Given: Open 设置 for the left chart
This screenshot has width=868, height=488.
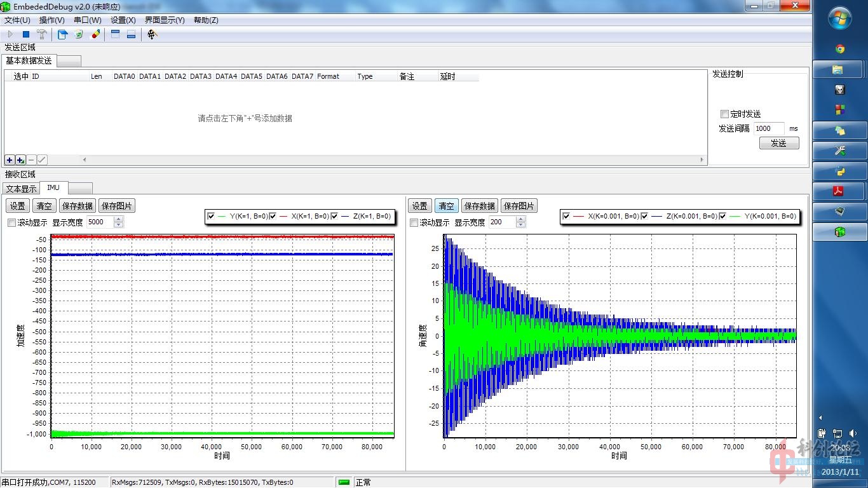Looking at the screenshot, I should tap(18, 206).
